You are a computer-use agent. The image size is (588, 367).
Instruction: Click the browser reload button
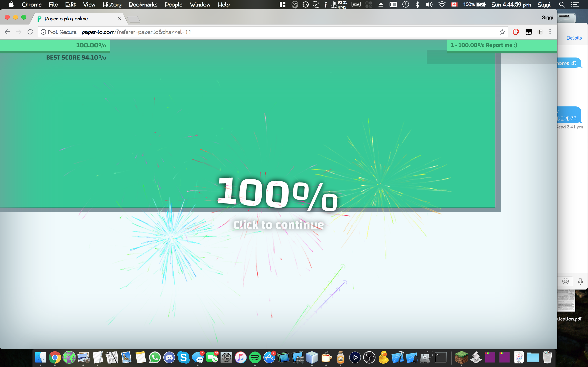tap(30, 32)
